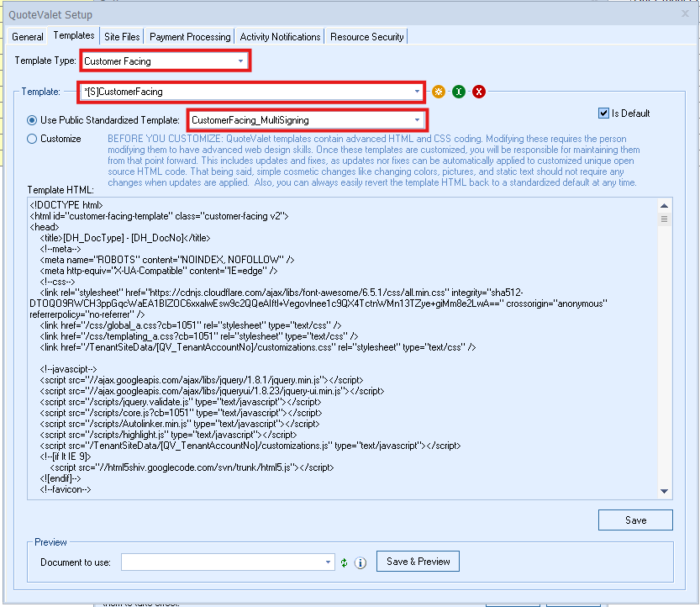
Task: Close the QuoteValet Setup dialog
Action: [685, 13]
